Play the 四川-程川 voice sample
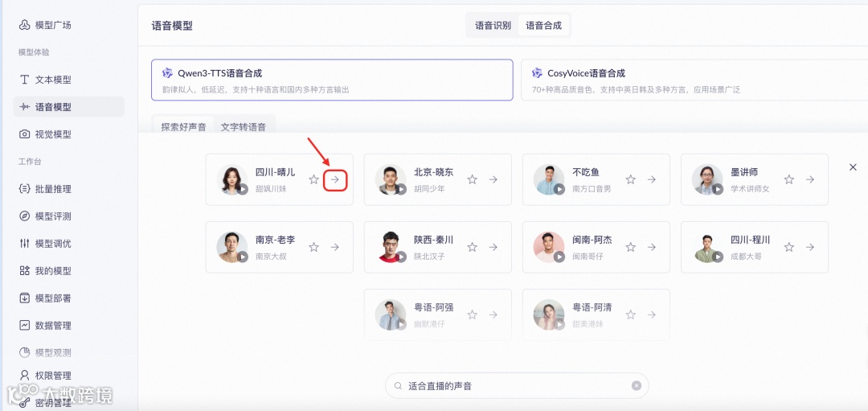This screenshot has width=868, height=411. click(718, 257)
